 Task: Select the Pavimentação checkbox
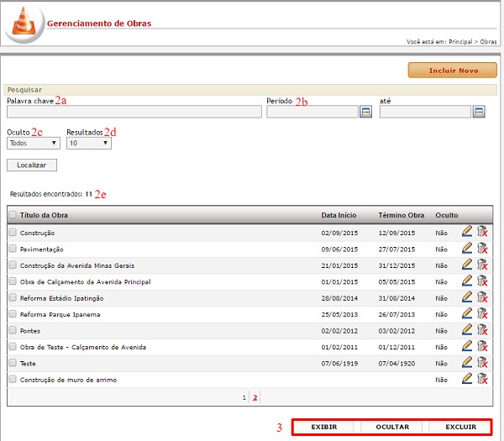[13, 249]
